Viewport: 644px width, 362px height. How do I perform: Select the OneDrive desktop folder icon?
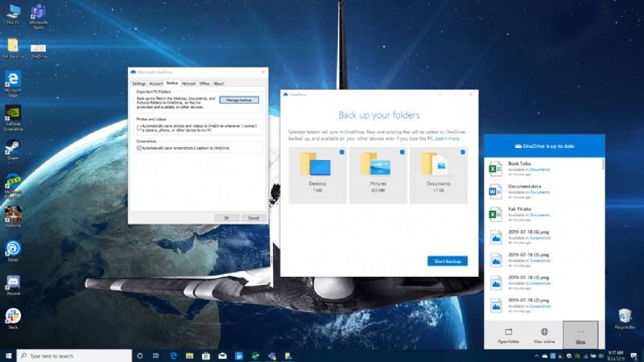[39, 51]
